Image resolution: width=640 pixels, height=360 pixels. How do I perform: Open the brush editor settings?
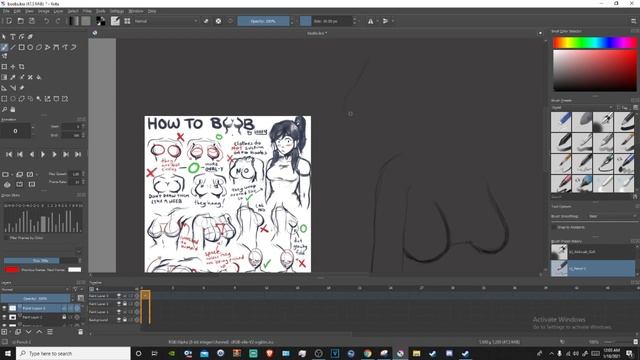[116, 21]
